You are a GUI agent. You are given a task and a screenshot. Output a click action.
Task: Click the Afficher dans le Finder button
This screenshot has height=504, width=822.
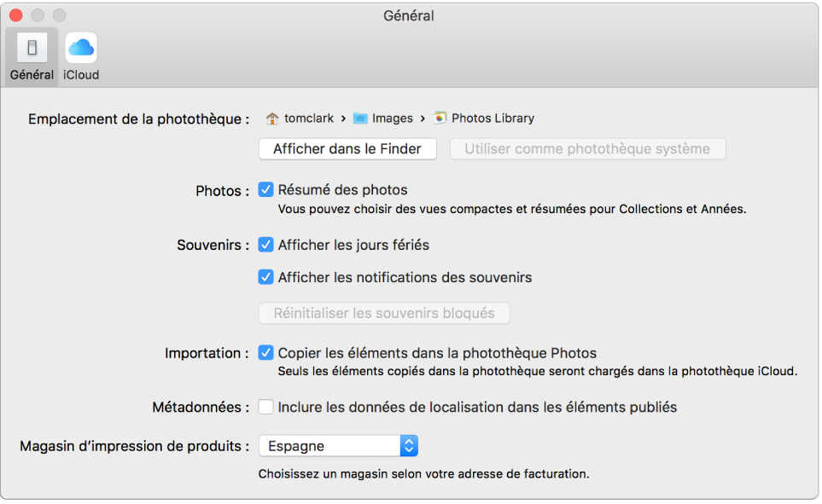[347, 149]
